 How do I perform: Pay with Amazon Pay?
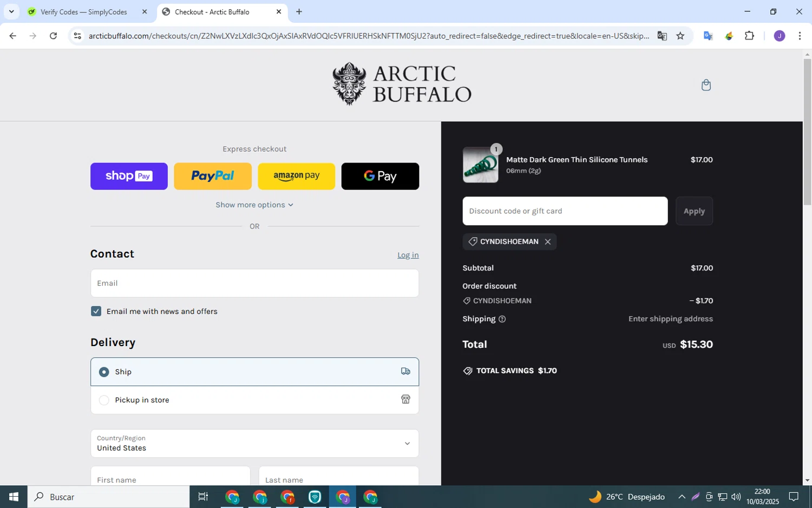[x=296, y=176]
